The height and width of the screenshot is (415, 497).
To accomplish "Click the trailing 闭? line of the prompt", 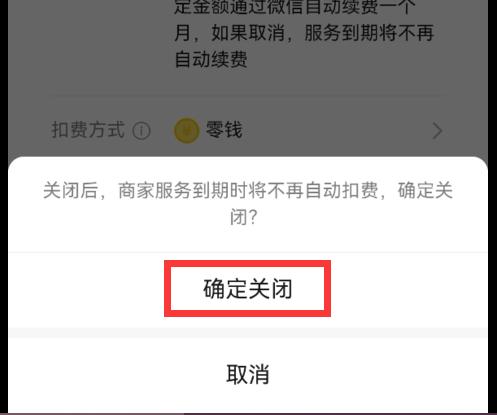I will pyautogui.click(x=244, y=217).
